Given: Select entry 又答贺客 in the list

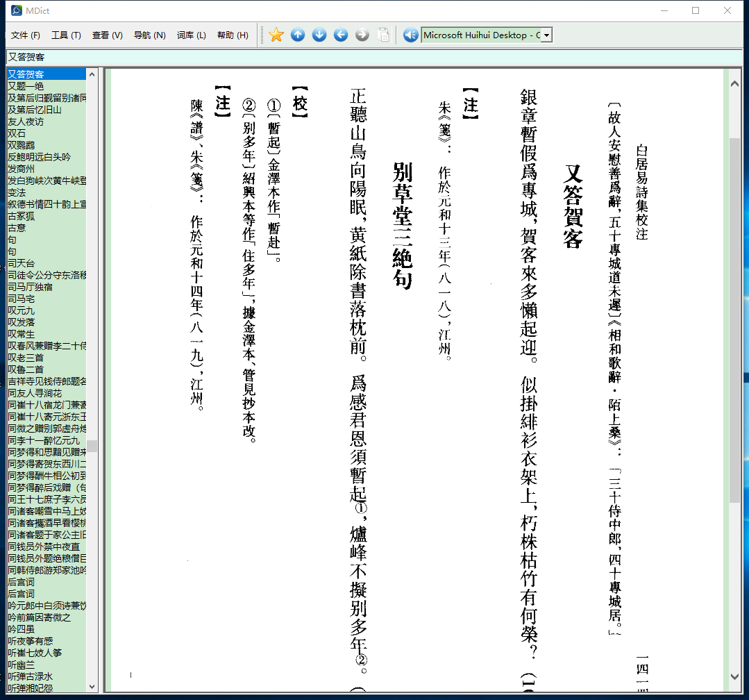Looking at the screenshot, I should [47, 74].
